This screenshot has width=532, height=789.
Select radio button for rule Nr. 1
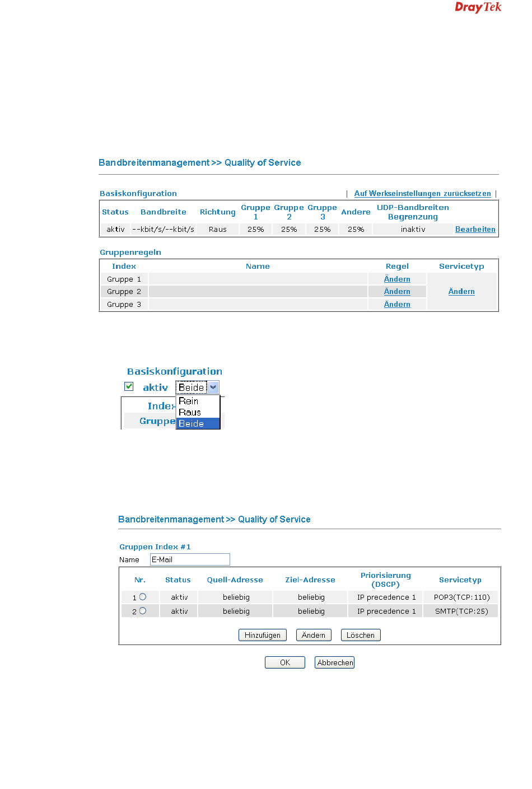click(x=143, y=597)
